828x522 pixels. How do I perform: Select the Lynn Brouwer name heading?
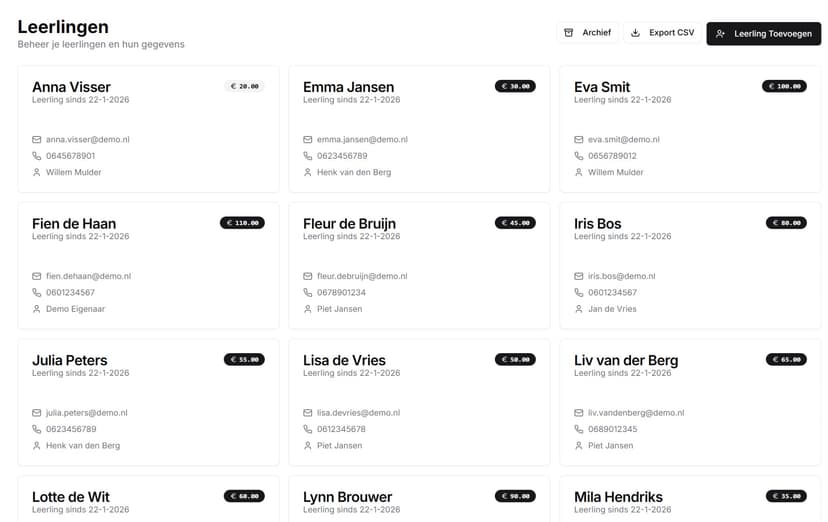(347, 497)
